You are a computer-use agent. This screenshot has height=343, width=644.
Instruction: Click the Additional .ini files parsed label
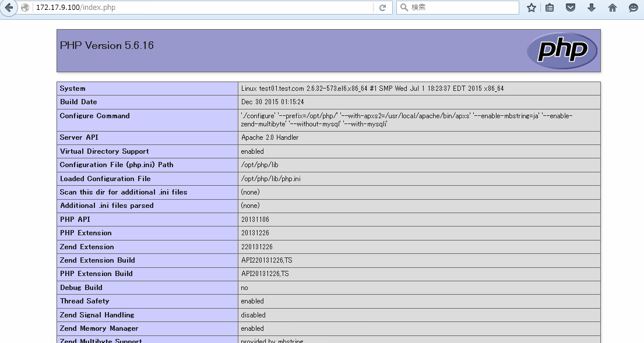(x=107, y=206)
